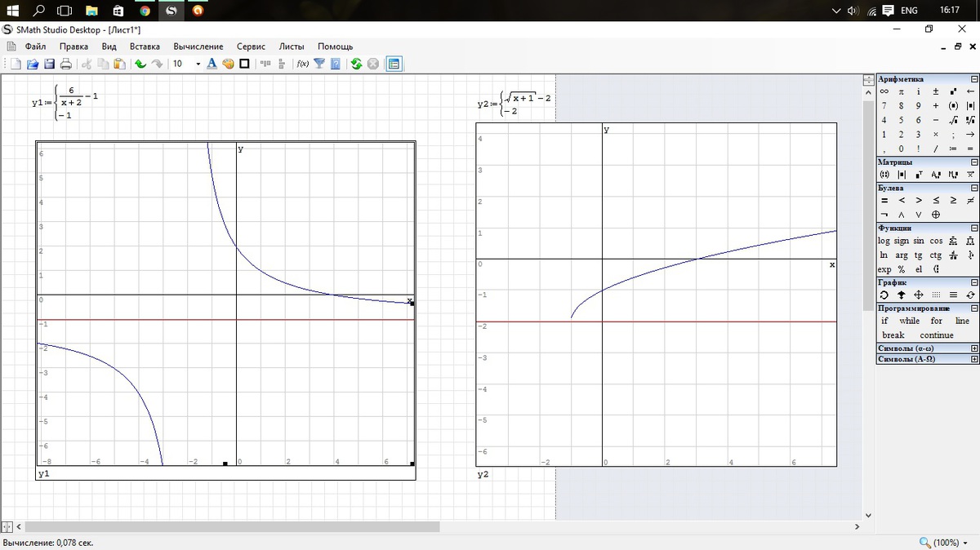Image resolution: width=980 pixels, height=550 pixels.
Task: Insert a while loop
Action: click(x=910, y=321)
